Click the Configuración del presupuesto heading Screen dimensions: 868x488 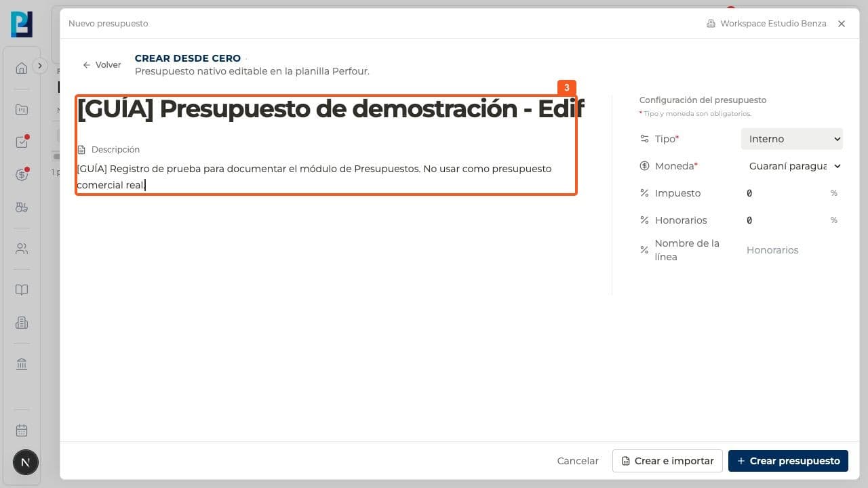[703, 100]
